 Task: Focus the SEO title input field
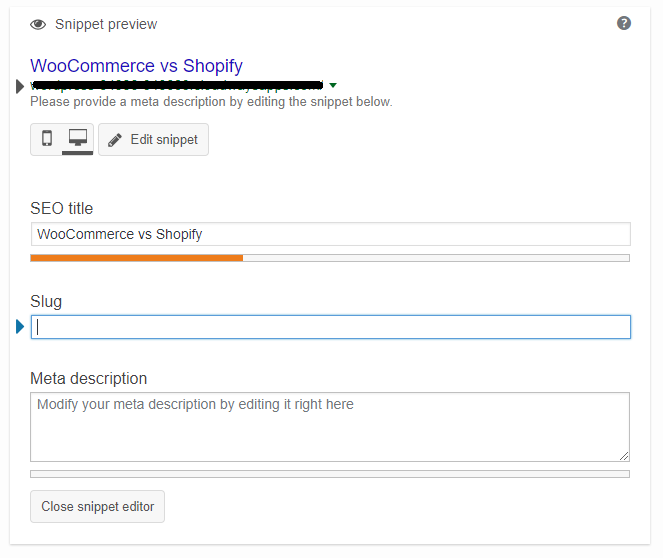[x=331, y=234]
